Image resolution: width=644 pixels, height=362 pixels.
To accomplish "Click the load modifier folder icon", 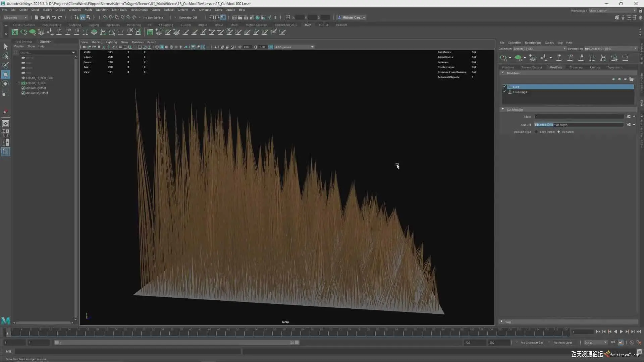I will point(632,79).
